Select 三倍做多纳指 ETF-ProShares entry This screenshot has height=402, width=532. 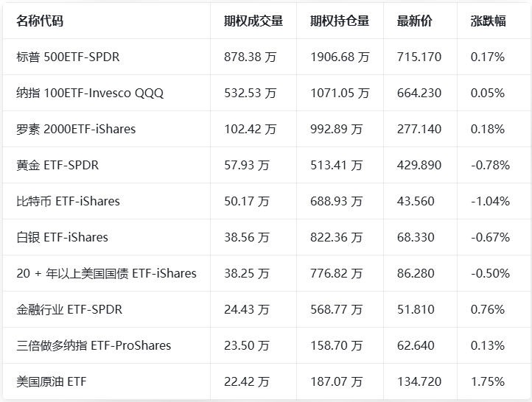[x=94, y=345]
